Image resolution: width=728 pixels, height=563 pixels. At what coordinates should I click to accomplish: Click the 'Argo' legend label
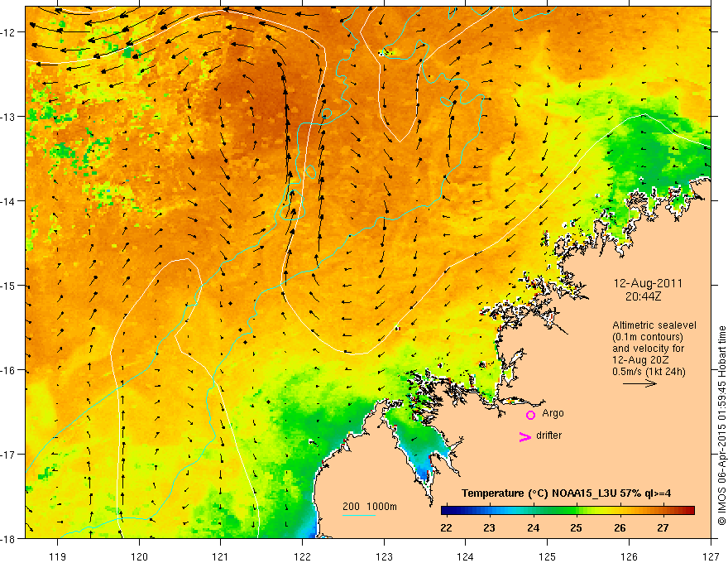coord(553,413)
